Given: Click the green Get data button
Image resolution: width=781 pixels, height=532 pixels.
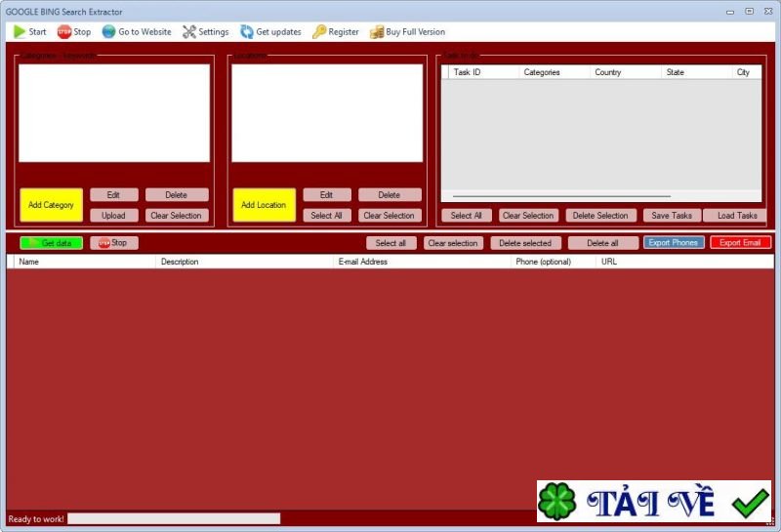Looking at the screenshot, I should (52, 243).
